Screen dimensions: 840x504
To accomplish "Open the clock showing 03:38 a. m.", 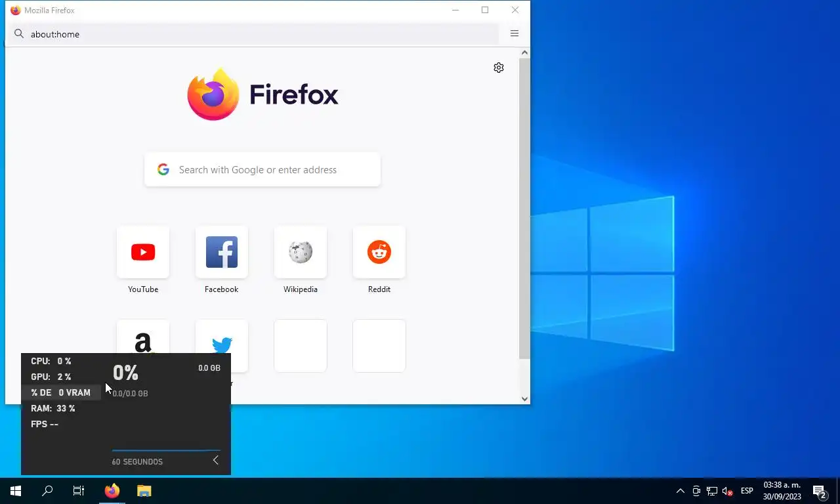I will [782, 491].
